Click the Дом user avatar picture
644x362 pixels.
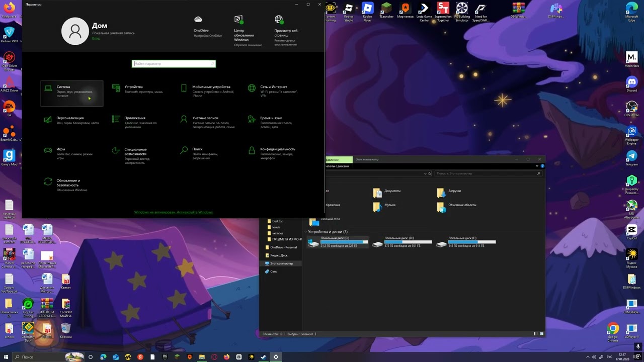pyautogui.click(x=75, y=31)
